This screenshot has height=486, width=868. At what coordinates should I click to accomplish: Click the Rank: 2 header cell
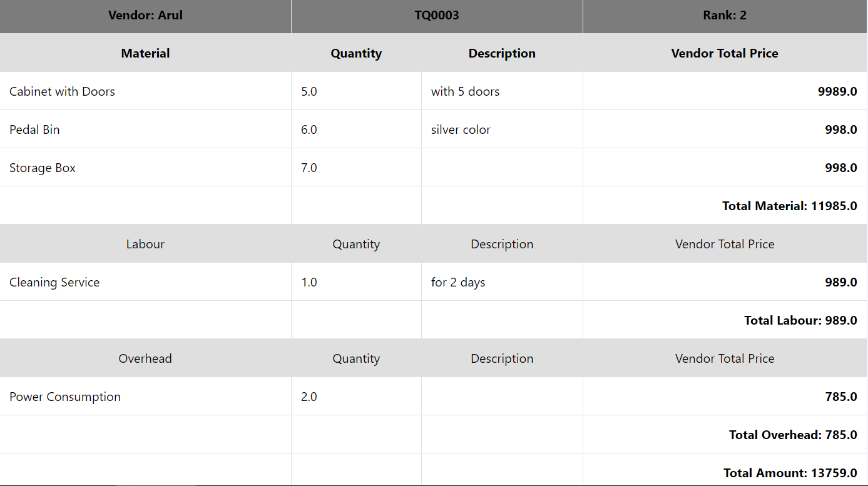point(725,16)
